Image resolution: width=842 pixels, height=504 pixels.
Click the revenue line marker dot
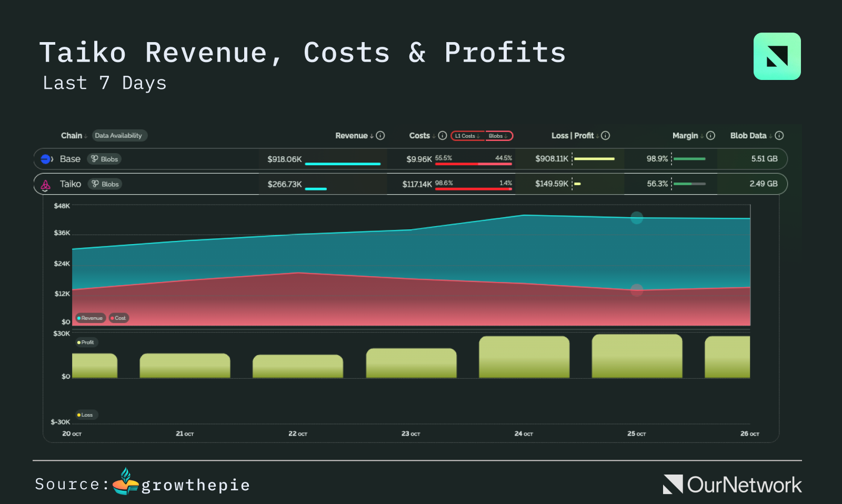click(637, 217)
